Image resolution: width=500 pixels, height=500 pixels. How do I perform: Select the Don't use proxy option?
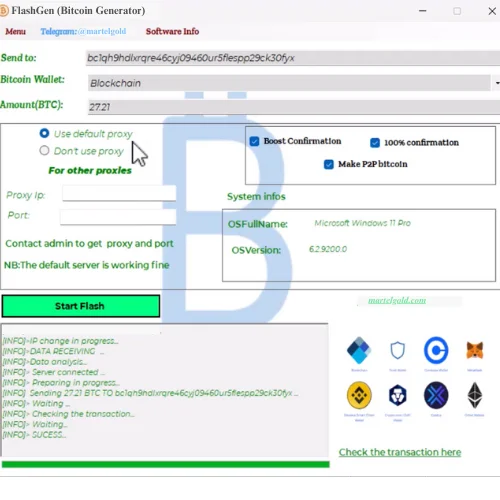44,151
